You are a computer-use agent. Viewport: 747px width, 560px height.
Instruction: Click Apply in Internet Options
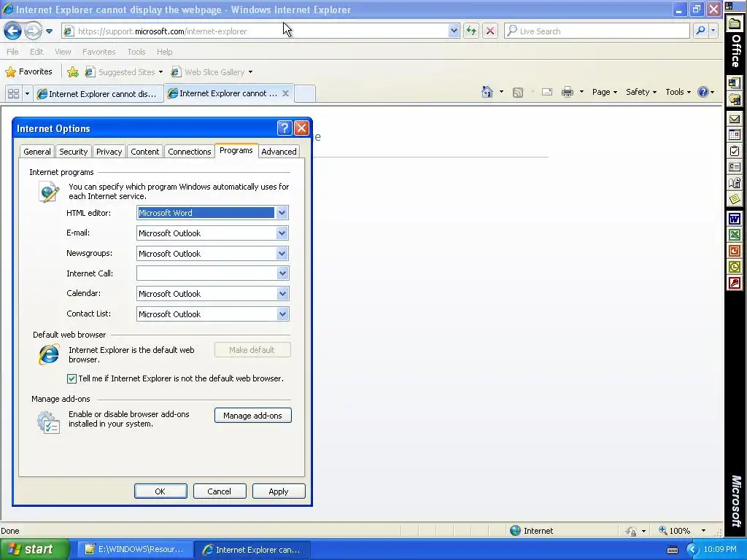(x=278, y=491)
